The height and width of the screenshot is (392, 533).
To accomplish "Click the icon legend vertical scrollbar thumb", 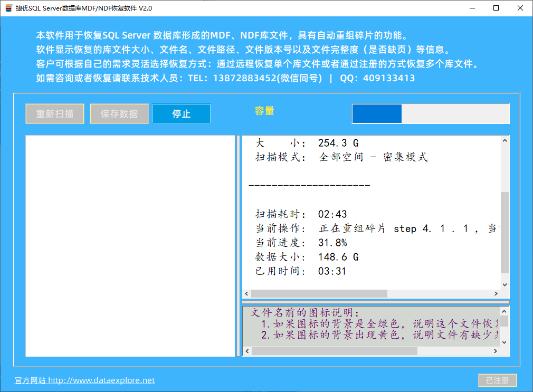I will (505, 321).
